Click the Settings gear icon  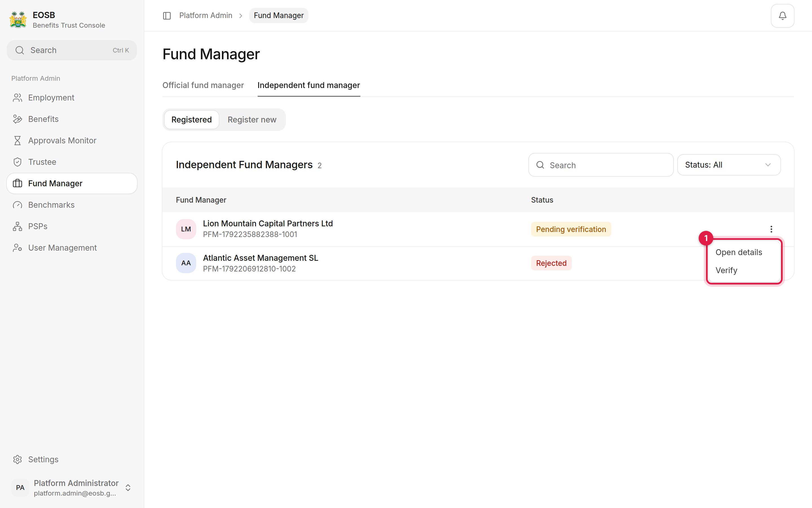(17, 459)
